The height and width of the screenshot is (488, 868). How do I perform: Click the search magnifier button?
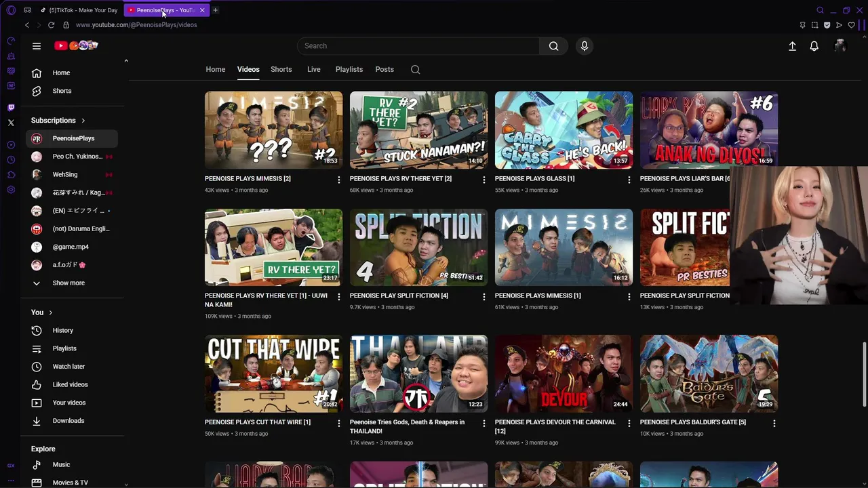pyautogui.click(x=553, y=46)
